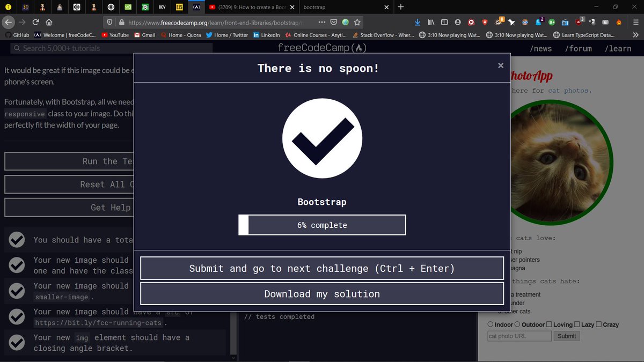Check the Crazy checkbox
The width and height of the screenshot is (644, 362).
tap(598, 324)
